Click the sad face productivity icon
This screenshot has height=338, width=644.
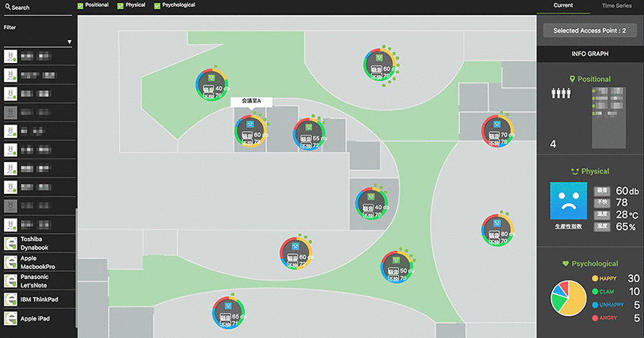click(x=568, y=201)
